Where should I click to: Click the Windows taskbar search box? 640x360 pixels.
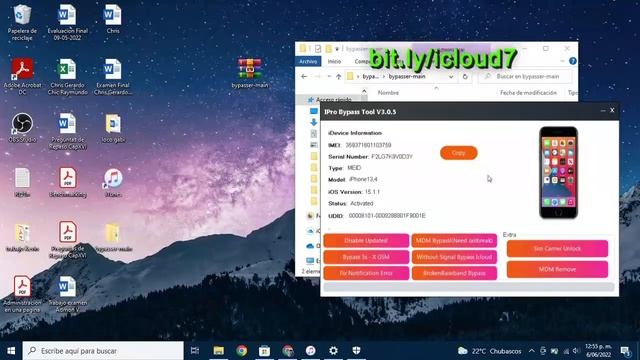click(103, 351)
